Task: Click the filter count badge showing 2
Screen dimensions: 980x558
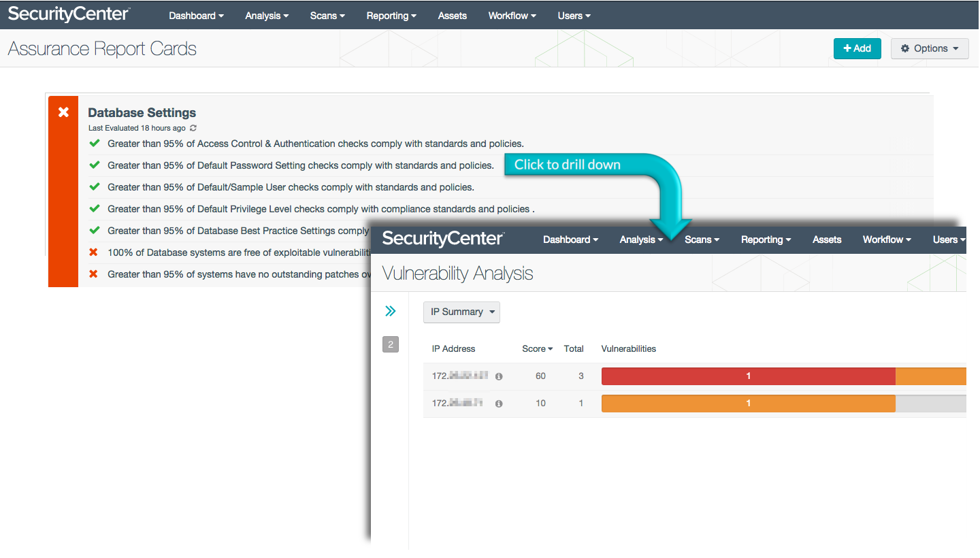Action: click(391, 344)
